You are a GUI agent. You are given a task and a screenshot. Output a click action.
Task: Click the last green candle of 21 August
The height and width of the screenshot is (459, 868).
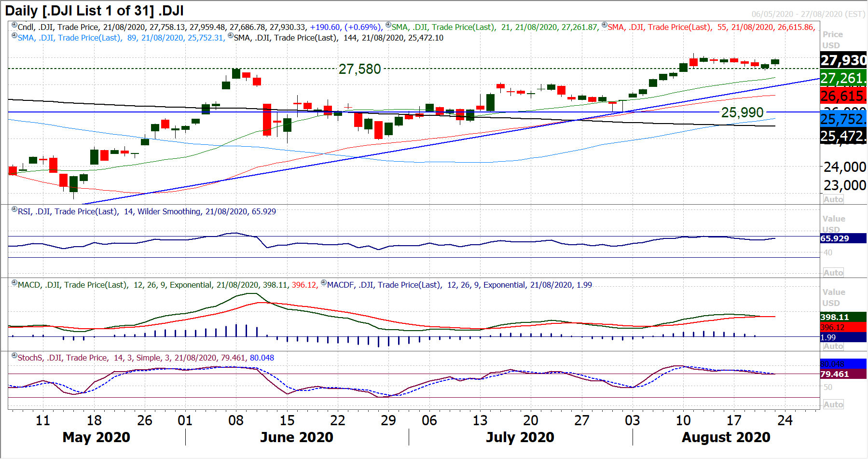[x=775, y=62]
